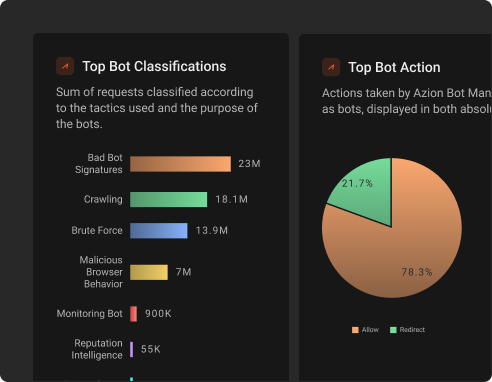Image resolution: width=492 pixels, height=382 pixels.
Task: Click the 'Sum of requests classified' description
Action: (157, 108)
